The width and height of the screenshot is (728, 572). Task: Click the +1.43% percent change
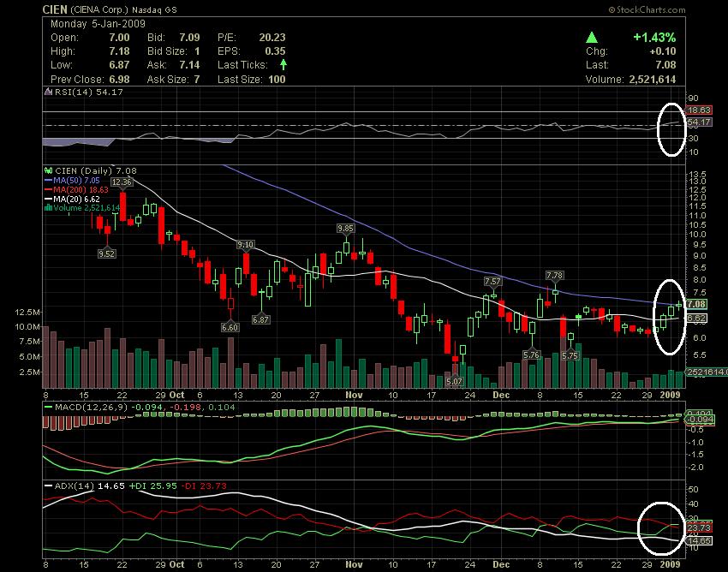pos(654,38)
